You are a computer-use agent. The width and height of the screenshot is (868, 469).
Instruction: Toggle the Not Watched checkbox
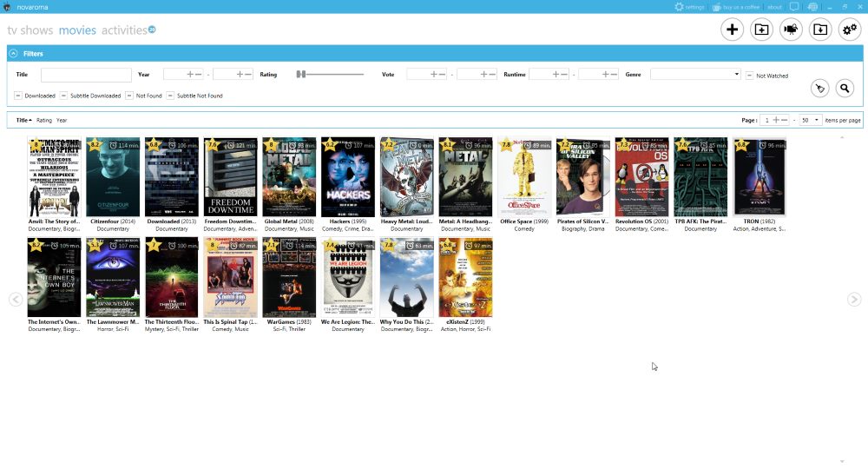(x=750, y=76)
